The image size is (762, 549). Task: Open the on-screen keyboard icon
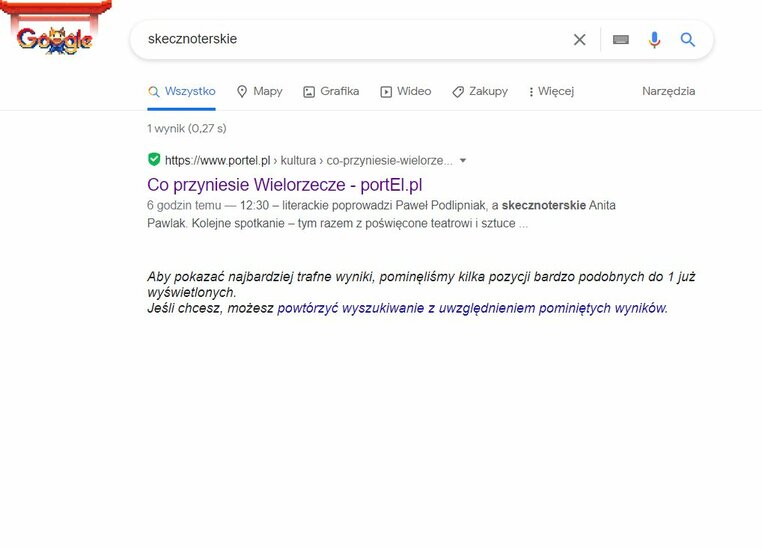pos(621,39)
